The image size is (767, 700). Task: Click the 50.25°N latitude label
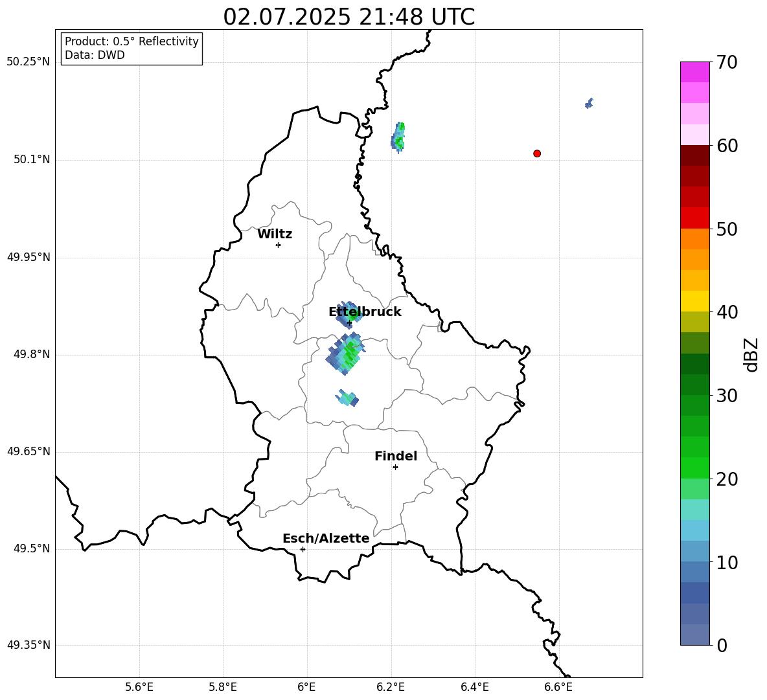tap(29, 62)
